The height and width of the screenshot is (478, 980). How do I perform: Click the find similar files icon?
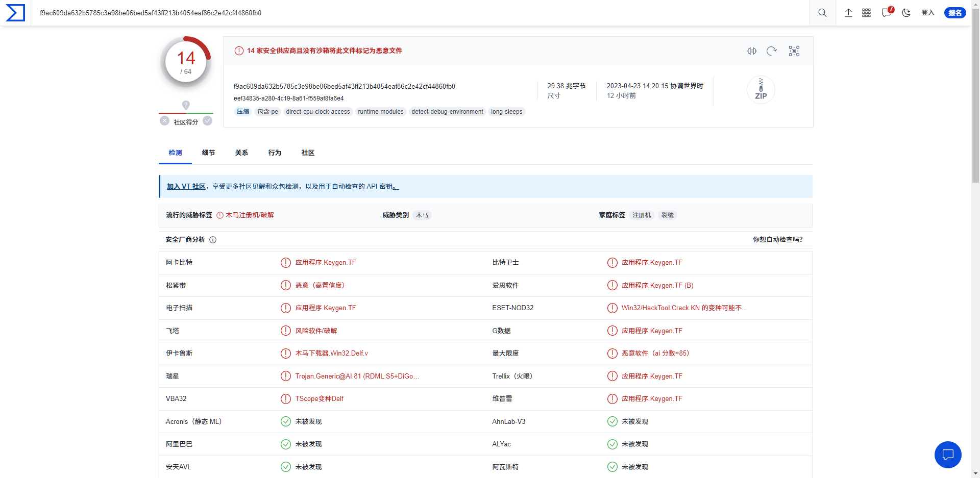click(752, 51)
